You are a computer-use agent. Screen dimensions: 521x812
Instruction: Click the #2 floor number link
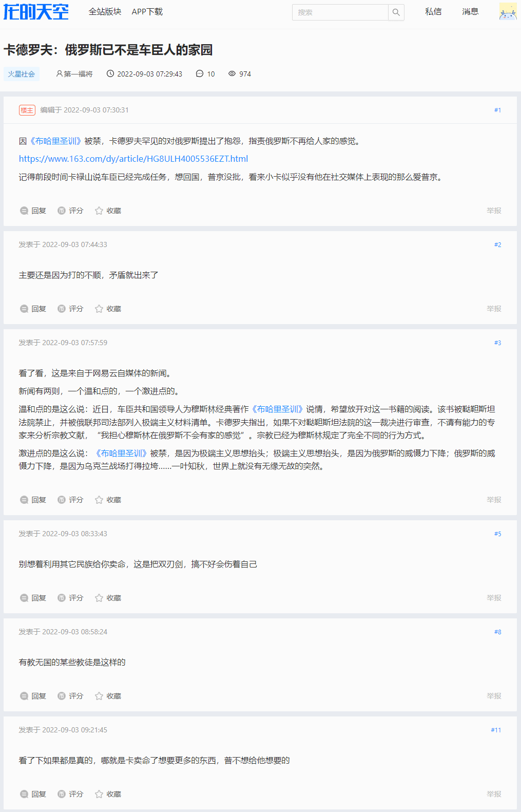tap(497, 244)
